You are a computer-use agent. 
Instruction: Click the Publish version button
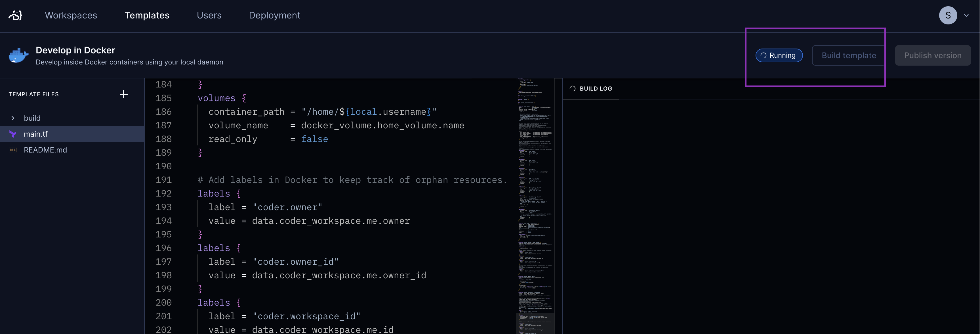click(932, 55)
